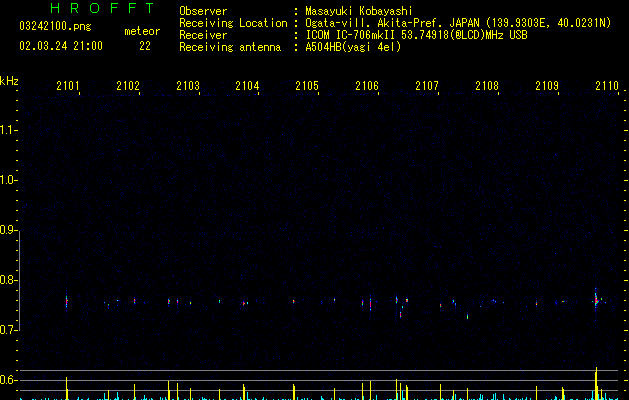
Task: Click the 2101 time marker
Action: pos(68,86)
